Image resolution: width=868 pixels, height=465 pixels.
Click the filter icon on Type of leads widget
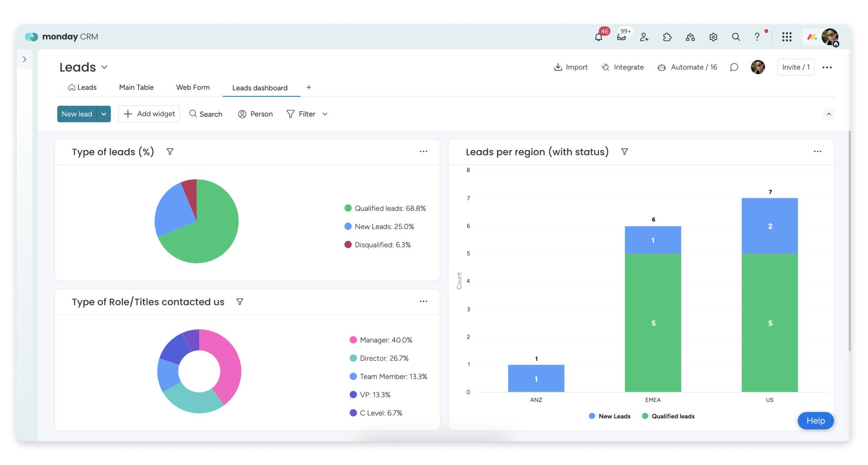[x=170, y=152]
